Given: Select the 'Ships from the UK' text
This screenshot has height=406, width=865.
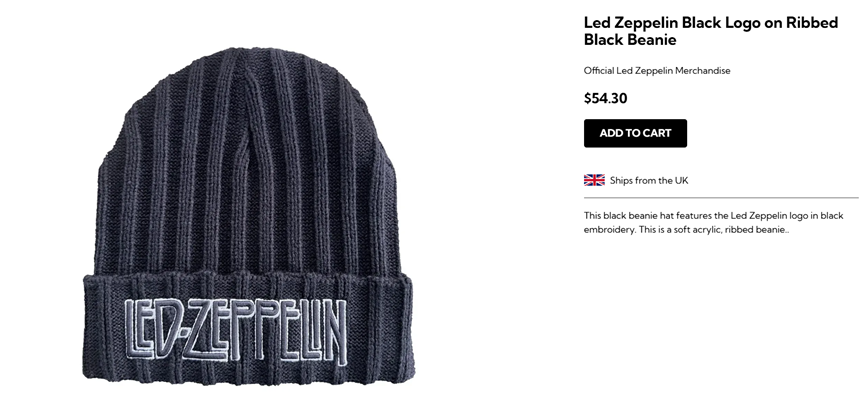Looking at the screenshot, I should coord(649,180).
